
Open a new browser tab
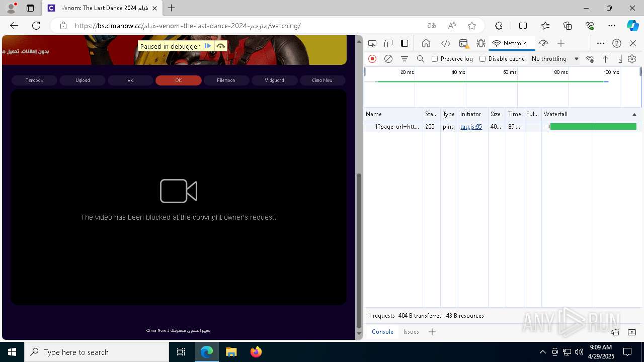pyautogui.click(x=172, y=8)
